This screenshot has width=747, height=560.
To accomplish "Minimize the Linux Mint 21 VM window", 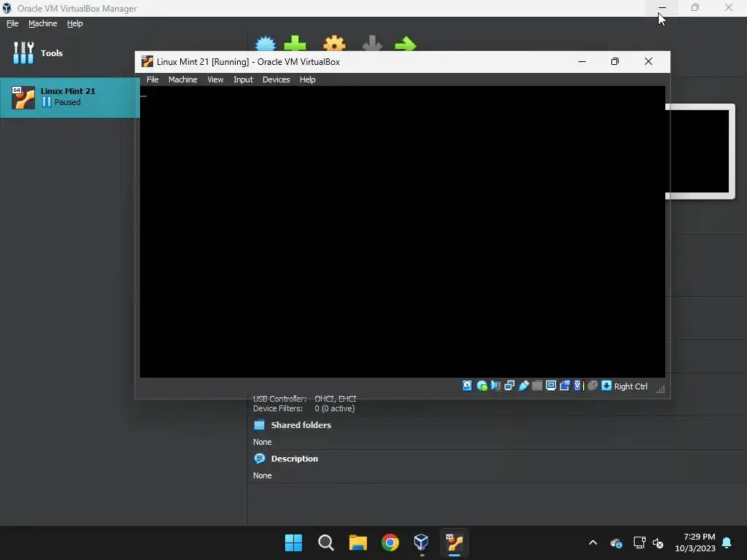I will pos(581,61).
